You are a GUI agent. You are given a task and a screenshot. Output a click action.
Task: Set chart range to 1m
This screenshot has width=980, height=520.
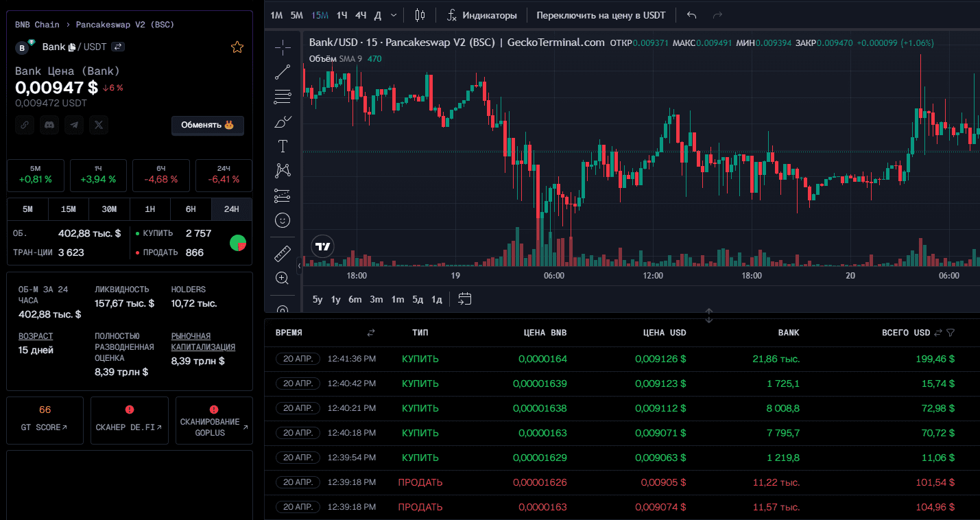pos(398,299)
